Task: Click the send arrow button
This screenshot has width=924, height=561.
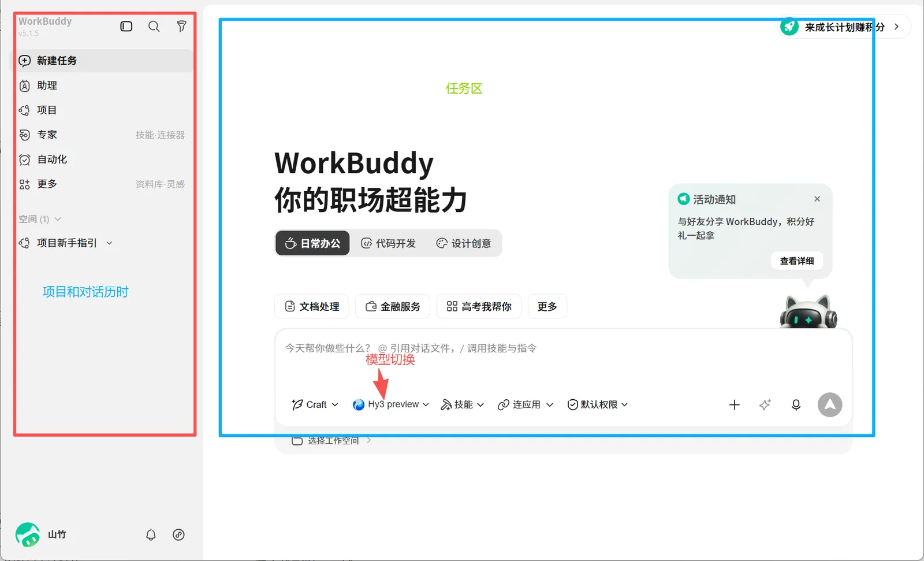Action: tap(830, 405)
